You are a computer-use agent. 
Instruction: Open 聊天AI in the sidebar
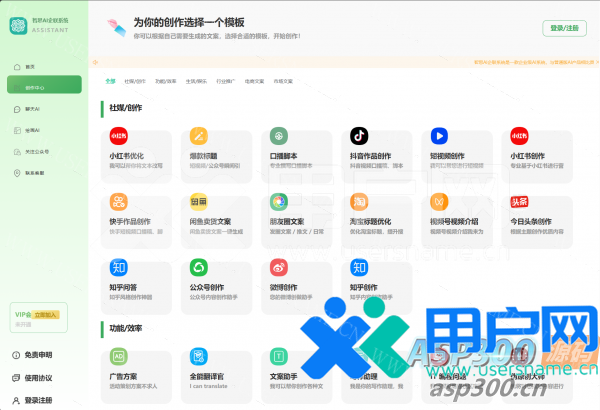tap(34, 108)
